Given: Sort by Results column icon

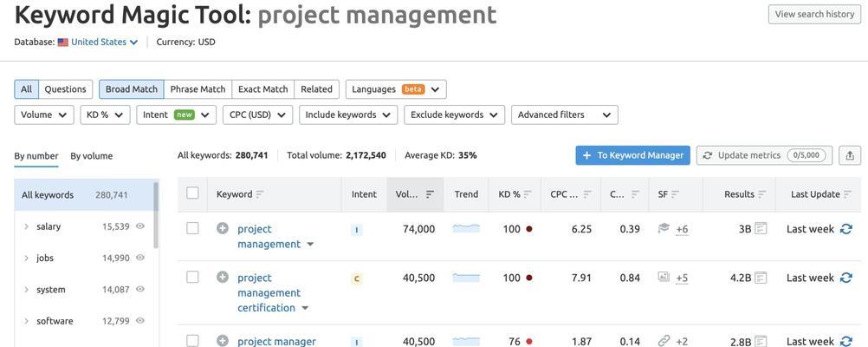Looking at the screenshot, I should (x=762, y=194).
